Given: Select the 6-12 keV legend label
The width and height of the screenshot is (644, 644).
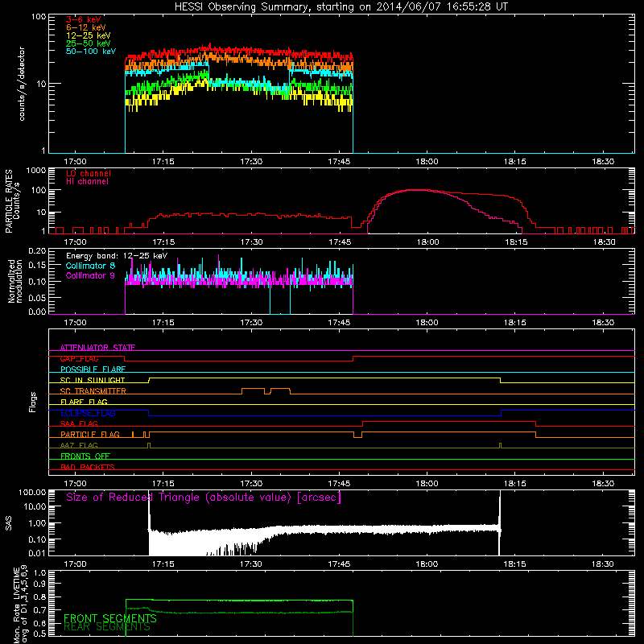Looking at the screenshot, I should [86, 27].
